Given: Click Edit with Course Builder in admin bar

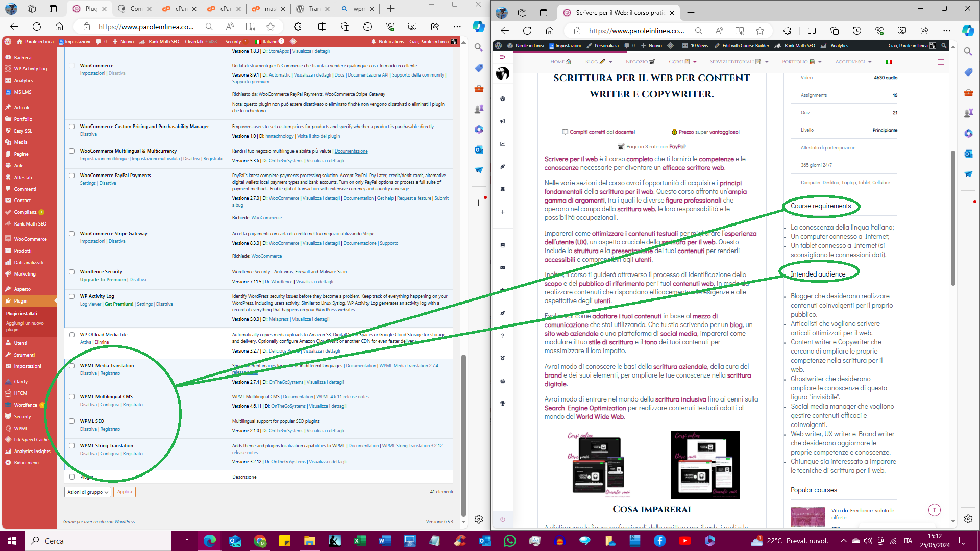Looking at the screenshot, I should coord(745,46).
